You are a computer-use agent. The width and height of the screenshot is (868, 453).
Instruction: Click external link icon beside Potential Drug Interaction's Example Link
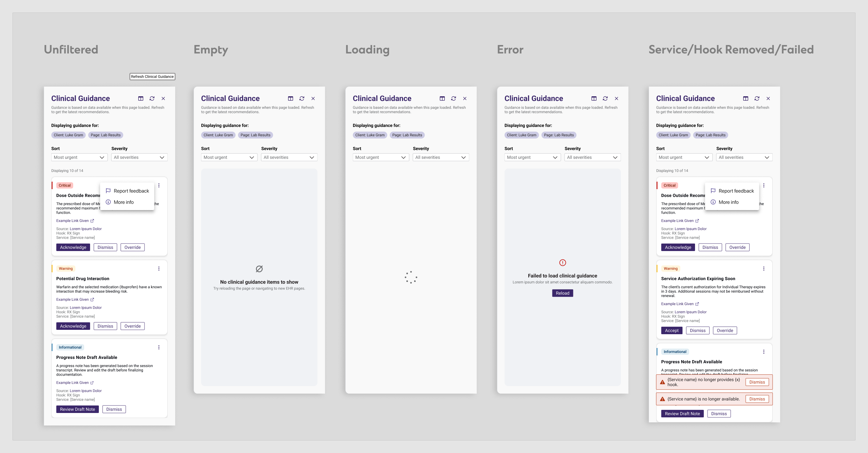coord(92,299)
